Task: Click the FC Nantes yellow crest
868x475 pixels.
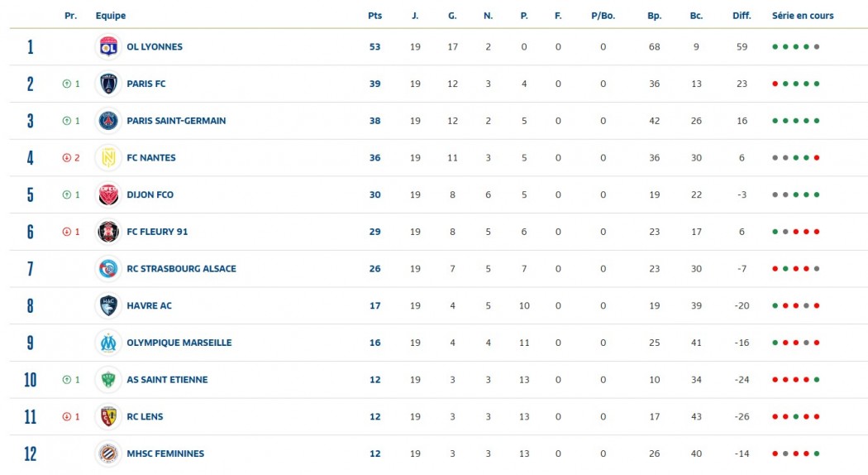Action: pyautogui.click(x=108, y=157)
